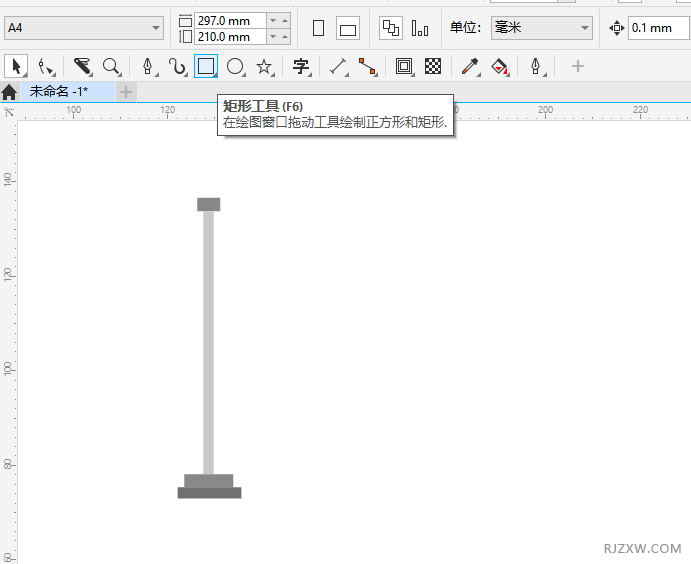Open the A4 page size dropdown
Viewport: 691px width, 564px height.
(x=84, y=28)
